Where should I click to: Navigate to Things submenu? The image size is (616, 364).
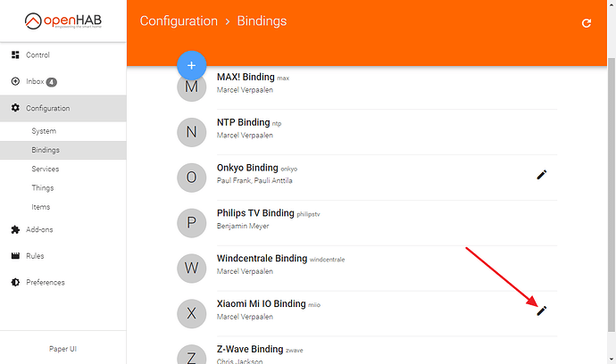(x=43, y=187)
